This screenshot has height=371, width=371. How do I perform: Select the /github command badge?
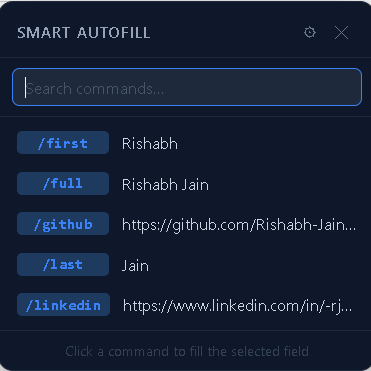tap(63, 224)
